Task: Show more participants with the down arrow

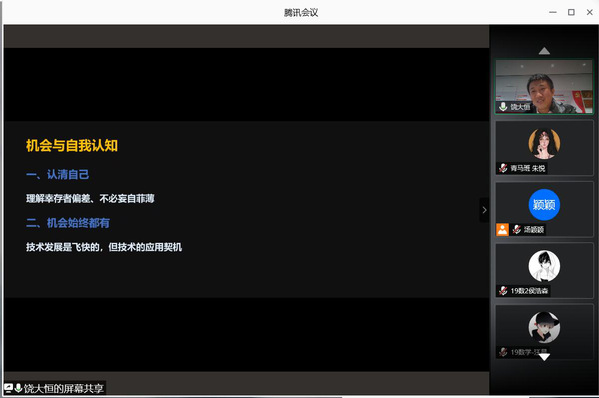Action: pyautogui.click(x=544, y=357)
